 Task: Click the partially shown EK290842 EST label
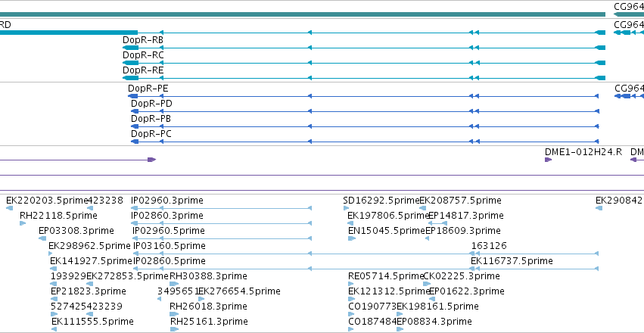619,201
